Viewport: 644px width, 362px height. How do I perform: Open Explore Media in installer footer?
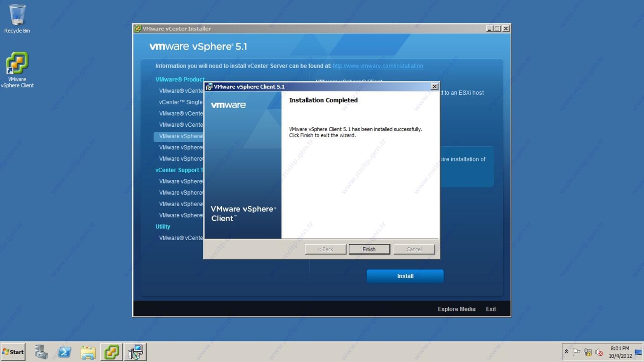point(456,309)
